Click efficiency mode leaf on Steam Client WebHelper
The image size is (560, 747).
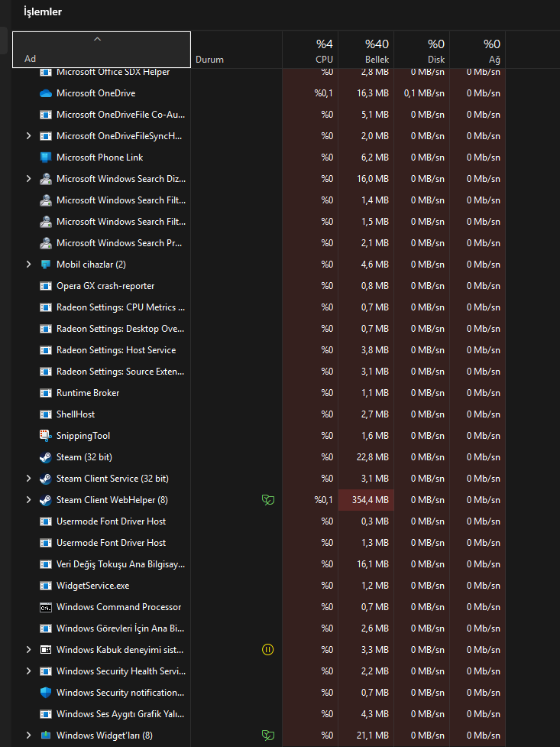pyautogui.click(x=268, y=500)
